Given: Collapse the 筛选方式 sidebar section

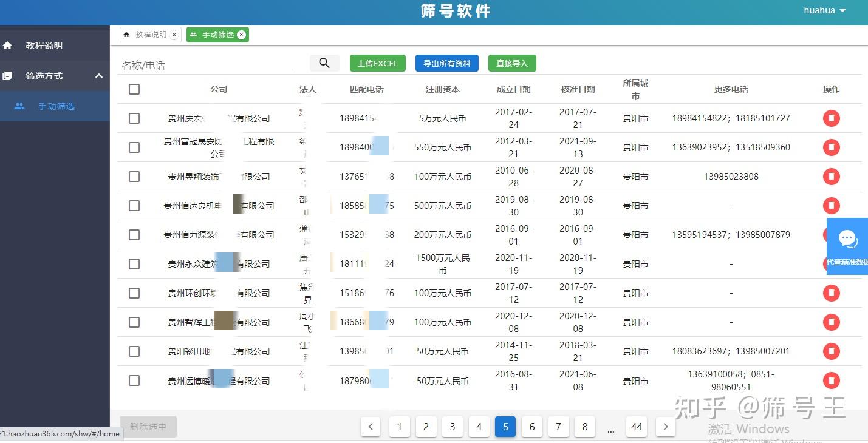Looking at the screenshot, I should pos(98,75).
